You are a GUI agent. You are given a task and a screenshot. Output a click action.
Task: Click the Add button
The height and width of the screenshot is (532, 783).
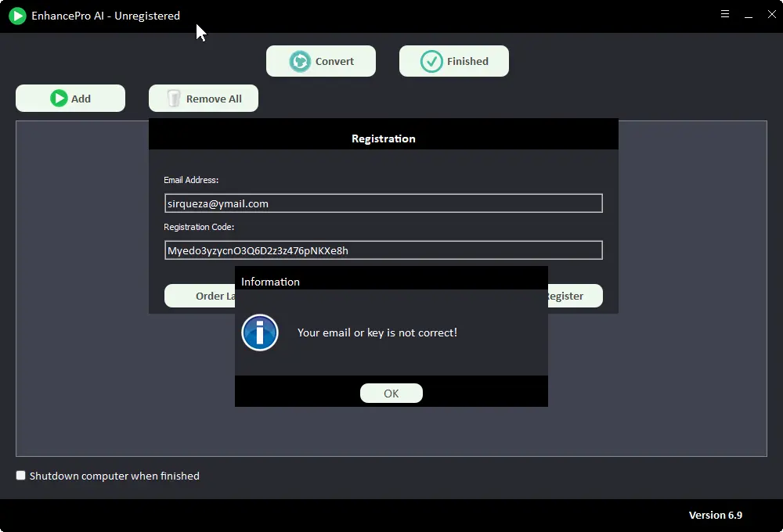[x=70, y=99]
